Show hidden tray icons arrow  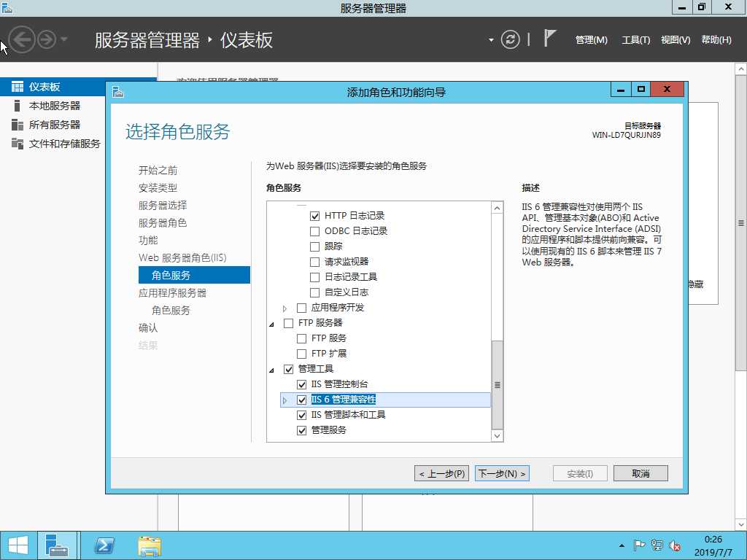[622, 545]
